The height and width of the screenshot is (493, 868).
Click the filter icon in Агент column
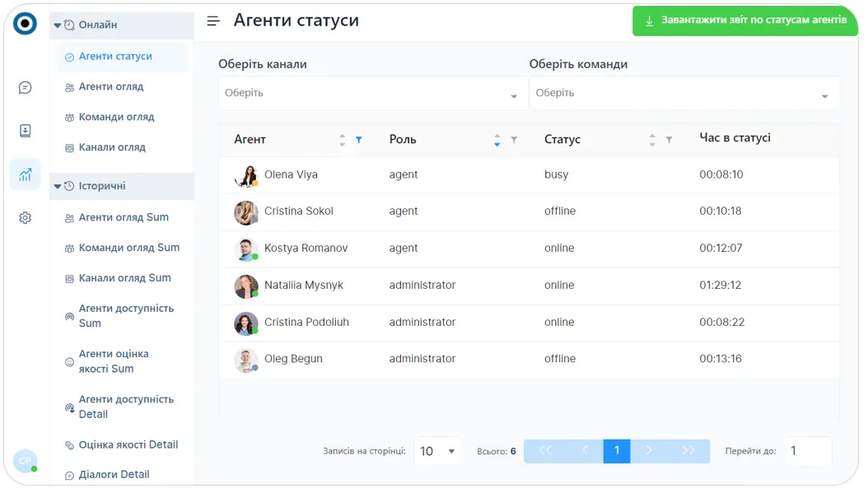click(359, 140)
